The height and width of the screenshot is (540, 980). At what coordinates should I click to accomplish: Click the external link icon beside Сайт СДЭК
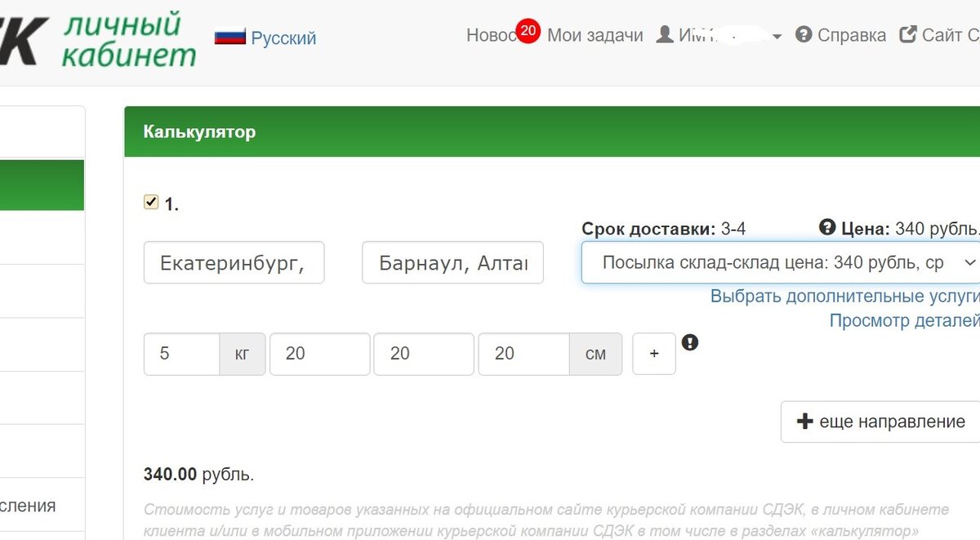click(906, 33)
